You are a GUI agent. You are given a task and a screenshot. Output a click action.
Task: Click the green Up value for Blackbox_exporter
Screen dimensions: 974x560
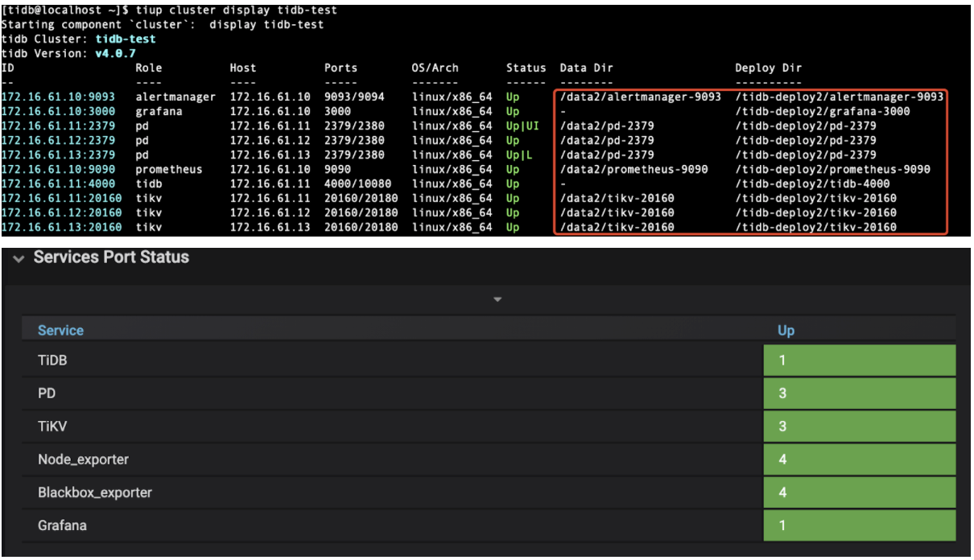click(860, 492)
